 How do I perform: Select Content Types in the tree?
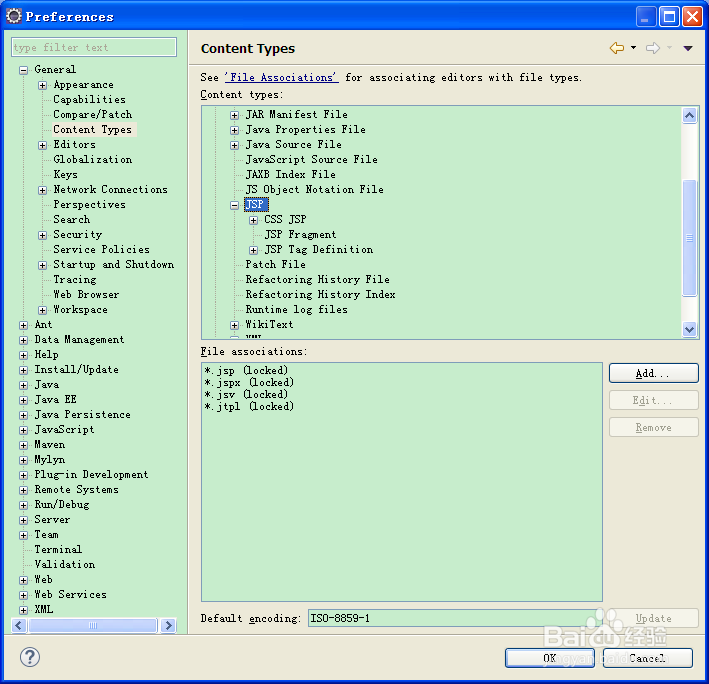[x=93, y=129]
